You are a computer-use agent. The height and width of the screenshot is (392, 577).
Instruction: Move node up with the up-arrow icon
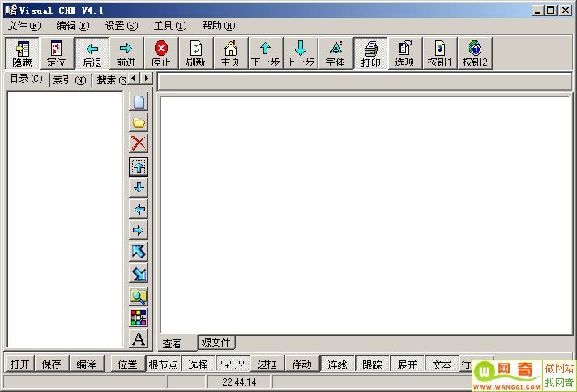[x=139, y=167]
